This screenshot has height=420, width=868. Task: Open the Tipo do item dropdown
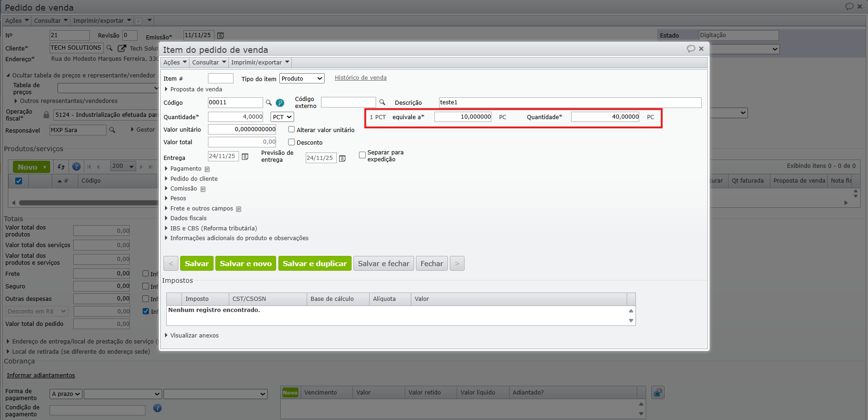pyautogui.click(x=302, y=78)
